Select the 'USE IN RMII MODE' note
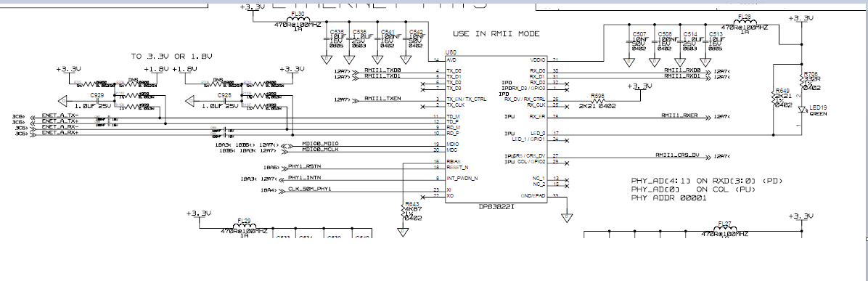Viewport: 868px width, 281px height. click(x=496, y=34)
